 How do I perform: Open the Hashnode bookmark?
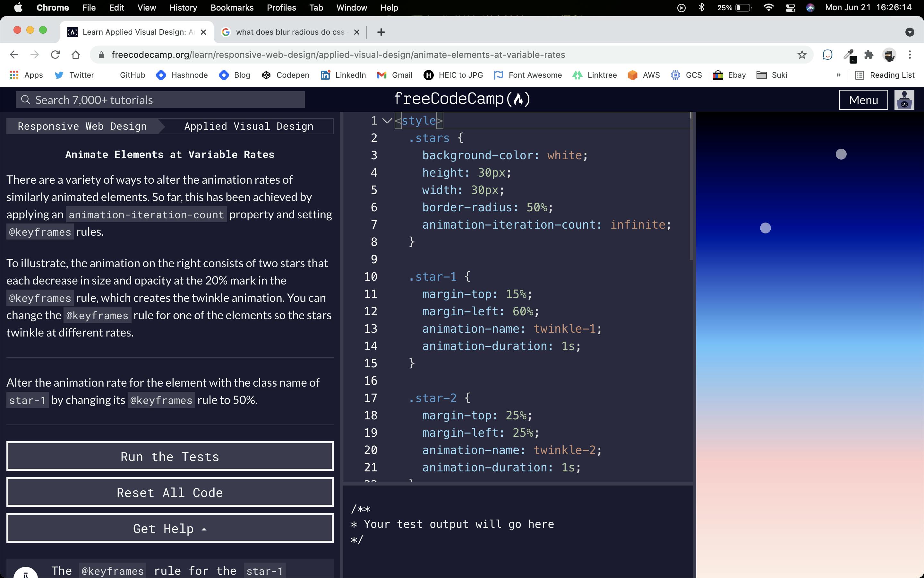point(182,75)
